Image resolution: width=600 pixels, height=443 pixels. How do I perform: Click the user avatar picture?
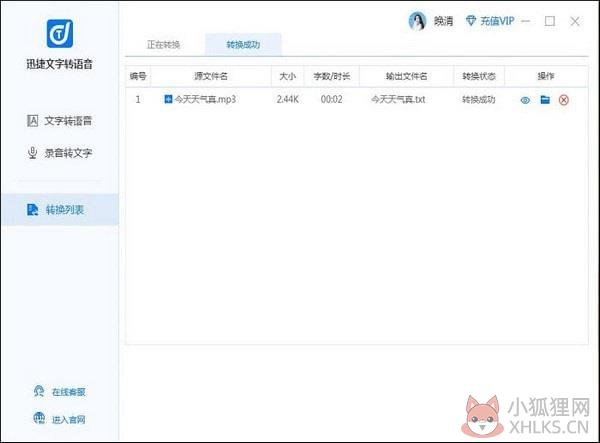tap(417, 21)
